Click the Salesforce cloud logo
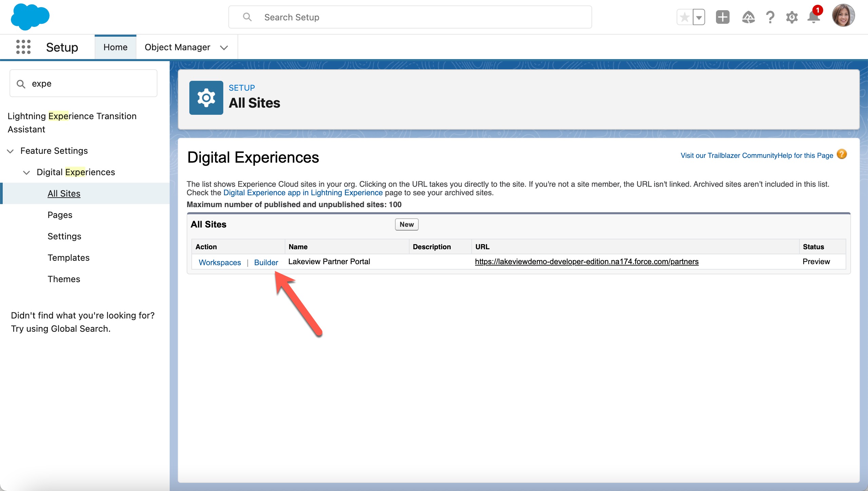This screenshot has height=491, width=868. coord(30,17)
